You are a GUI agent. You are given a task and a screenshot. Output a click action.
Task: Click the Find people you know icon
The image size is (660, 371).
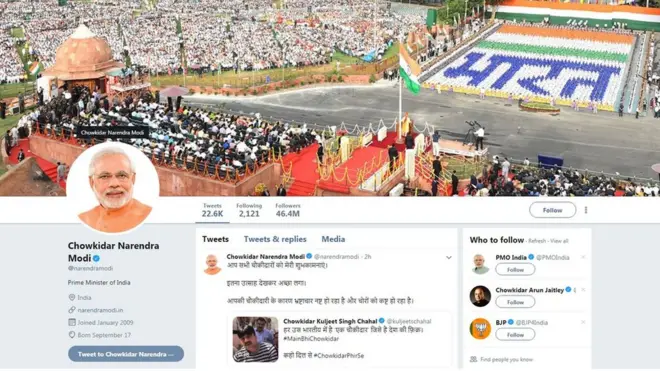(x=474, y=359)
